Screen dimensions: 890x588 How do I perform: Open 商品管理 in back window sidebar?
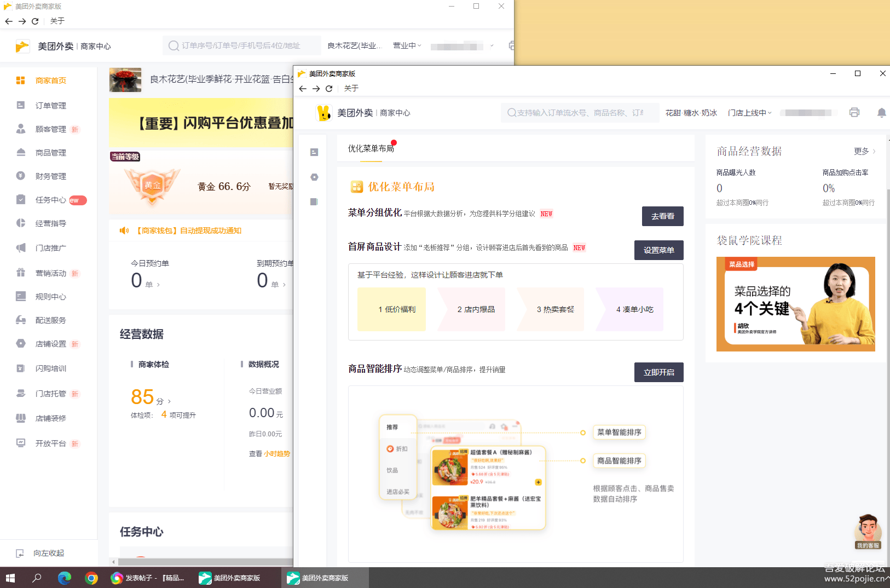click(50, 152)
